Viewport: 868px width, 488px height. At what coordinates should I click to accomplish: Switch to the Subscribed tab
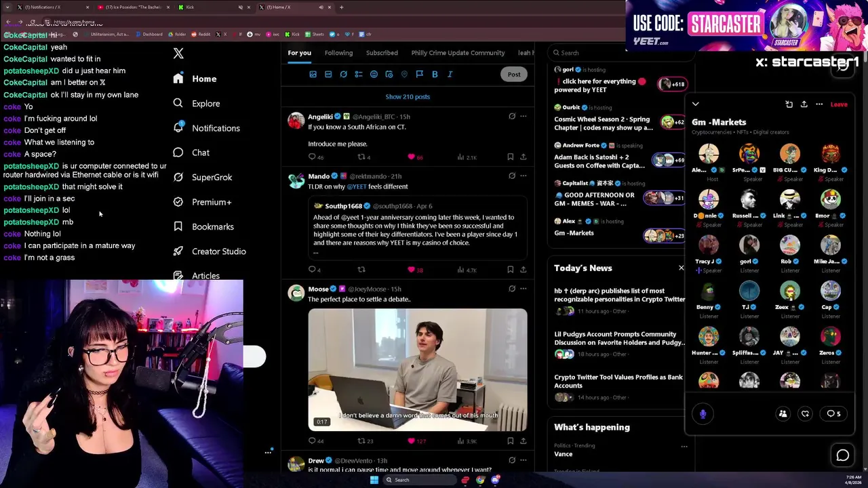tap(382, 53)
